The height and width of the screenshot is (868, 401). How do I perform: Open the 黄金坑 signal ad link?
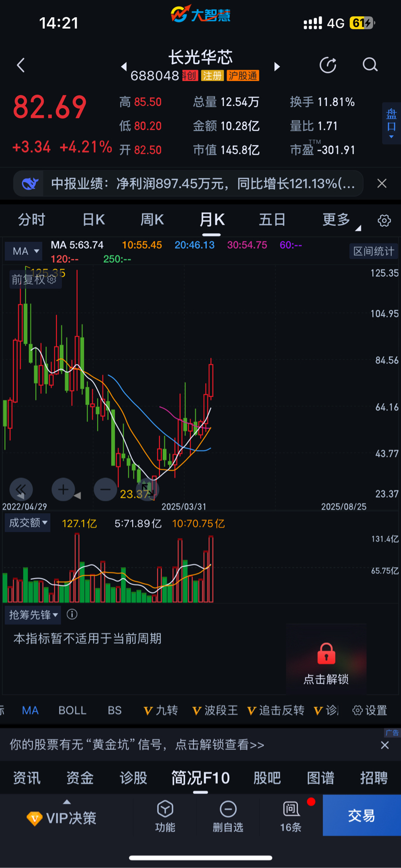[x=137, y=745]
